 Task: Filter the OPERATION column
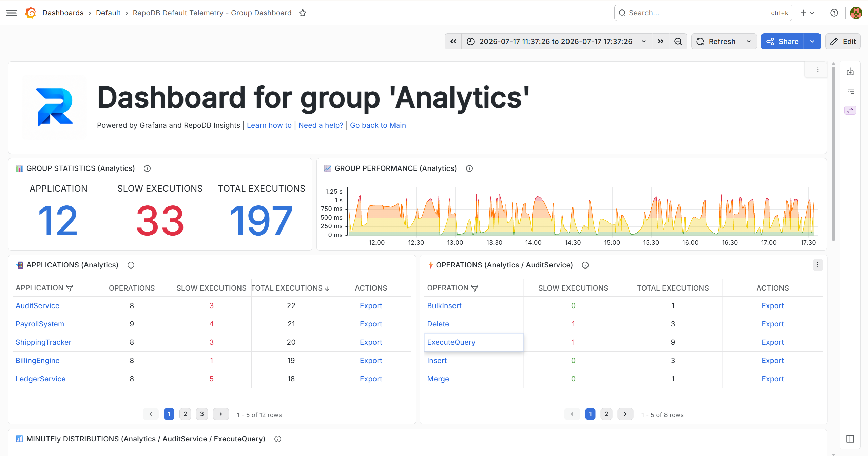click(475, 288)
